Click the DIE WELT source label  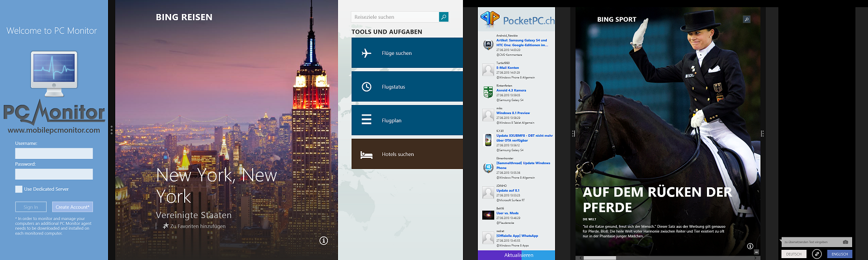tap(589, 219)
